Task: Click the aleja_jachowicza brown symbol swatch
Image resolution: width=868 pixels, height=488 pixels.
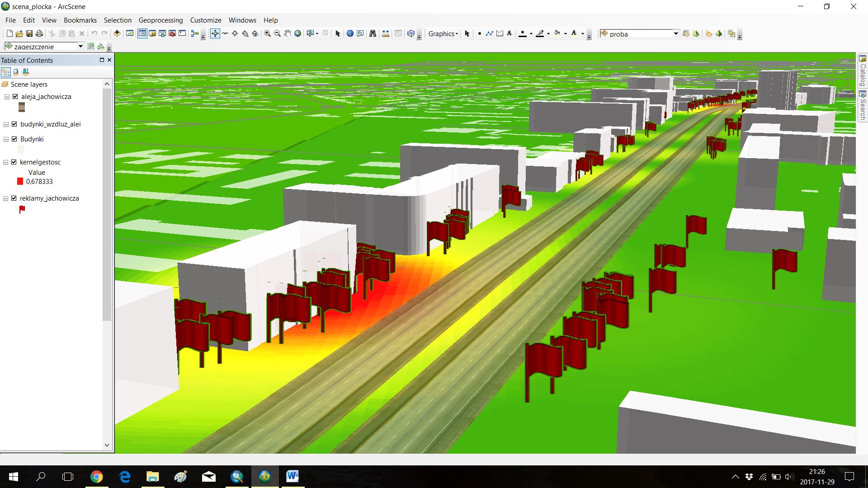Action: pos(22,107)
